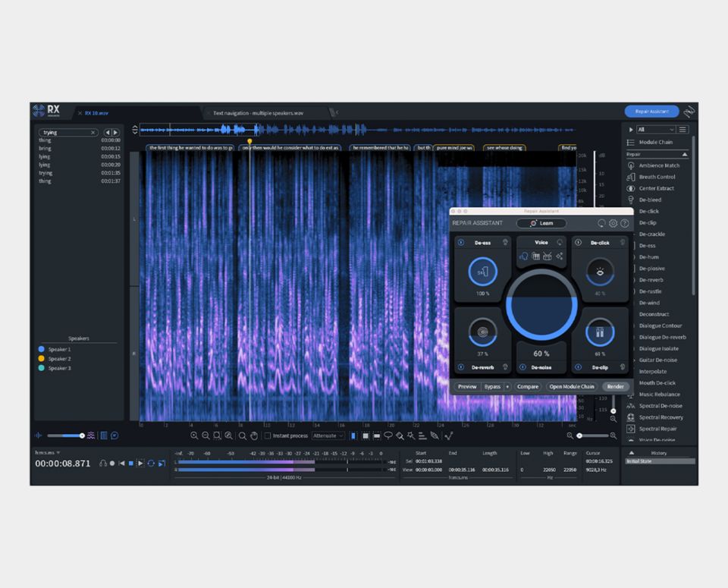
Task: Click the Play transport button
Action: point(140,463)
